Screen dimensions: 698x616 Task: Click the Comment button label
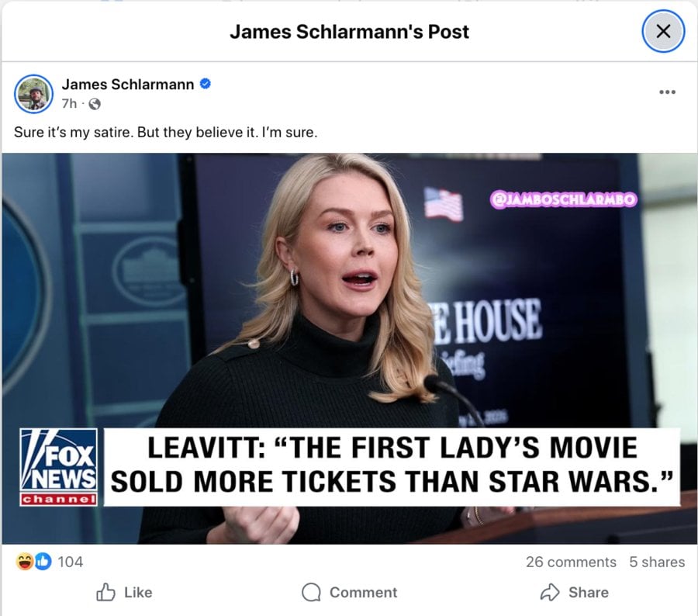363,593
